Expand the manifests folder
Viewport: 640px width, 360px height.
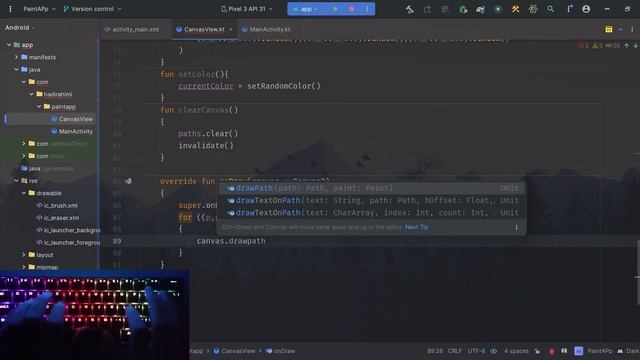[x=16, y=57]
